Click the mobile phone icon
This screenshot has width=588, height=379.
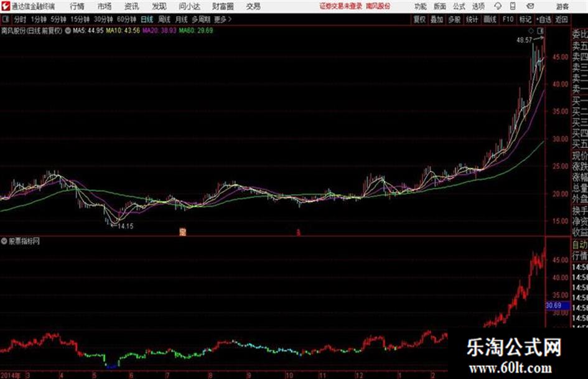[513, 6]
